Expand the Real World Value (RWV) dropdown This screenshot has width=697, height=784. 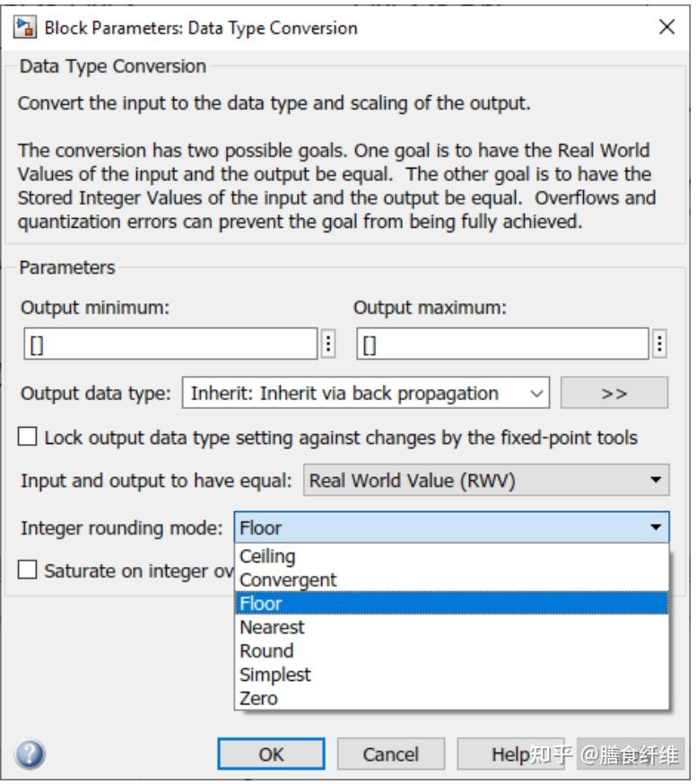487,480
